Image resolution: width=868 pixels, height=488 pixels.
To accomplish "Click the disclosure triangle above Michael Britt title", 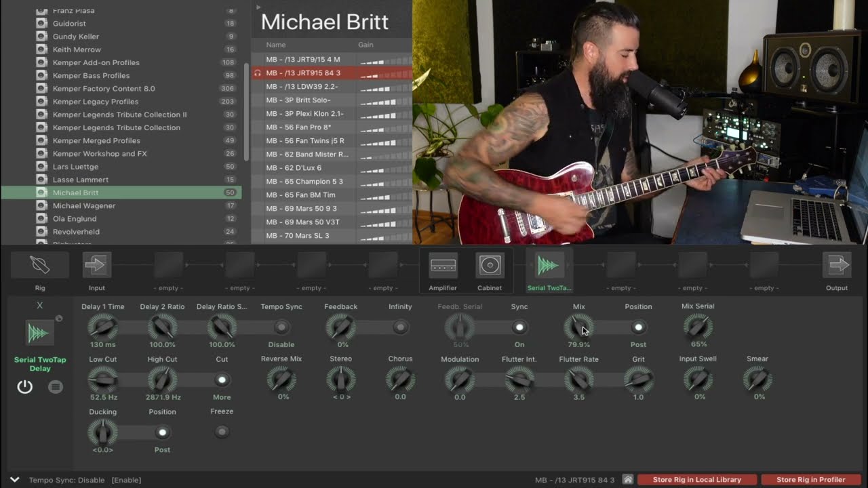I will (258, 7).
